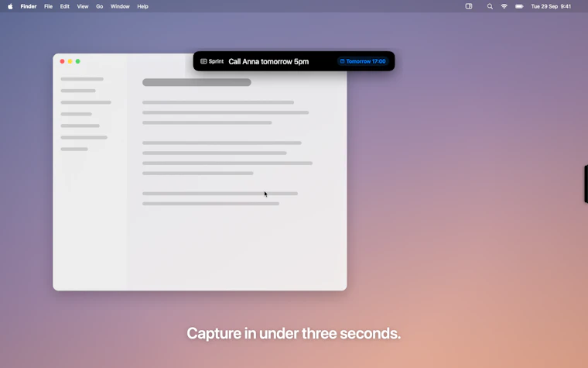The image size is (588, 368).
Task: Maximize the window with the green button
Action: click(x=78, y=61)
